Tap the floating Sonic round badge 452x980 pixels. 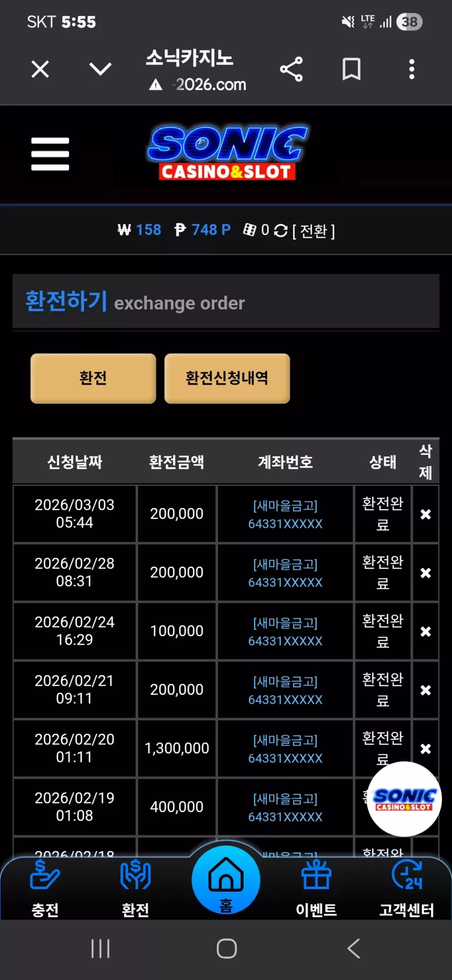click(404, 799)
